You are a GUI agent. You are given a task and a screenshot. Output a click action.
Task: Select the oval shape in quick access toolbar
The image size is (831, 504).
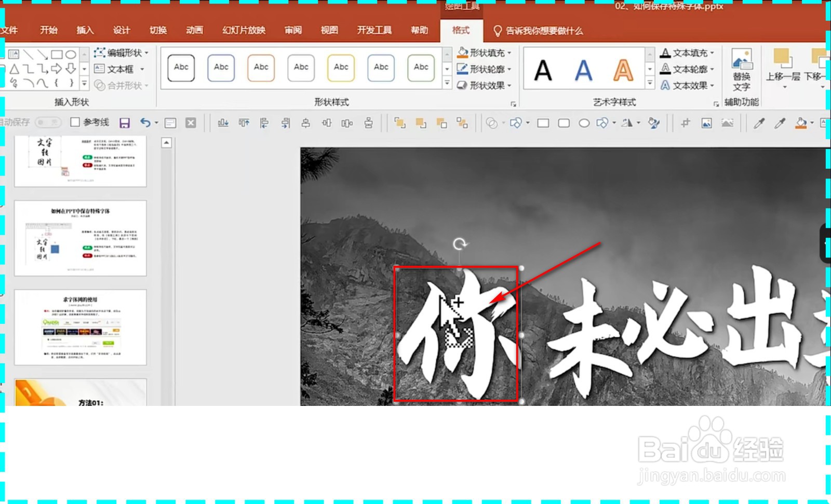(x=584, y=123)
